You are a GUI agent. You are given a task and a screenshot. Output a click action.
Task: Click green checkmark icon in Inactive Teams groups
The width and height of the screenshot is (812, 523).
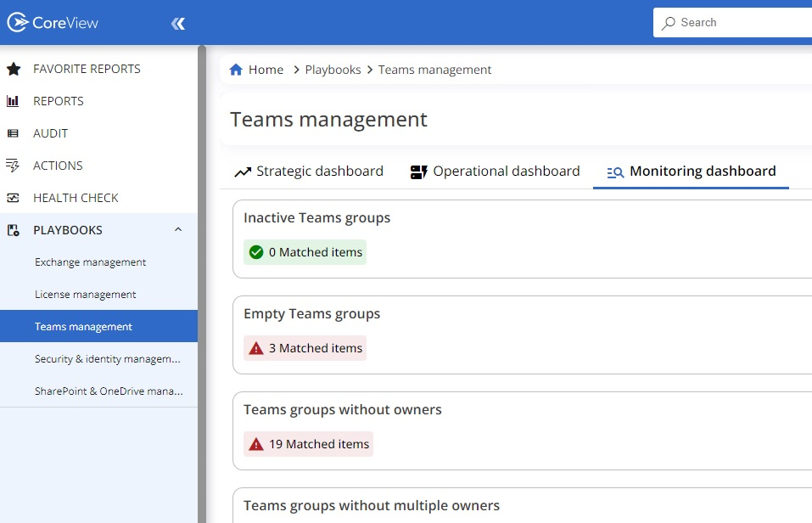tap(256, 252)
